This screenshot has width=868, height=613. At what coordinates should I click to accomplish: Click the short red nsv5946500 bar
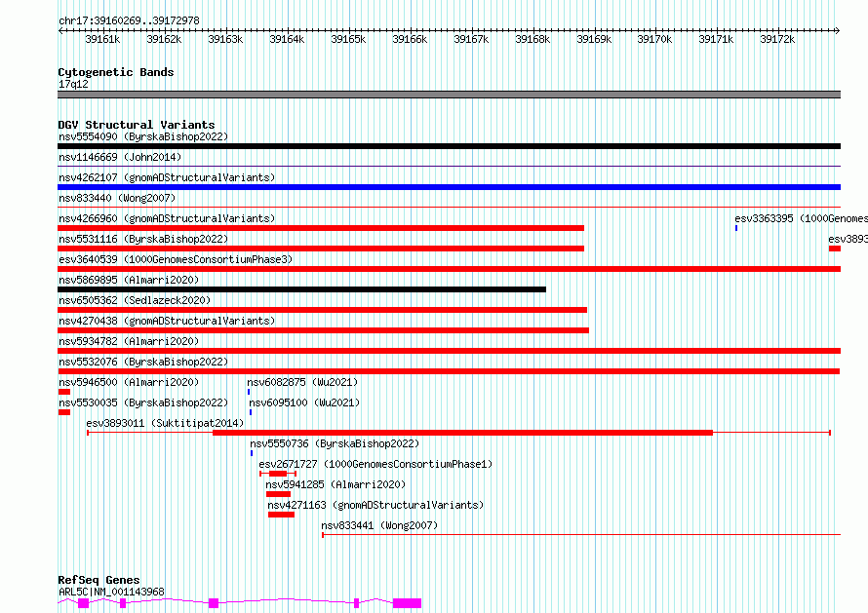64,392
